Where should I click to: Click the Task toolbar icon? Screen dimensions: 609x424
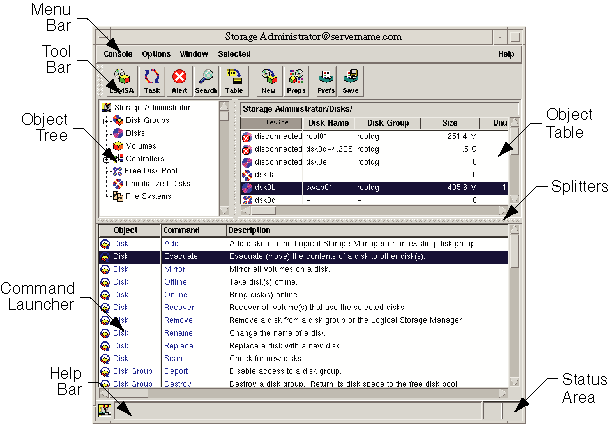pos(152,79)
